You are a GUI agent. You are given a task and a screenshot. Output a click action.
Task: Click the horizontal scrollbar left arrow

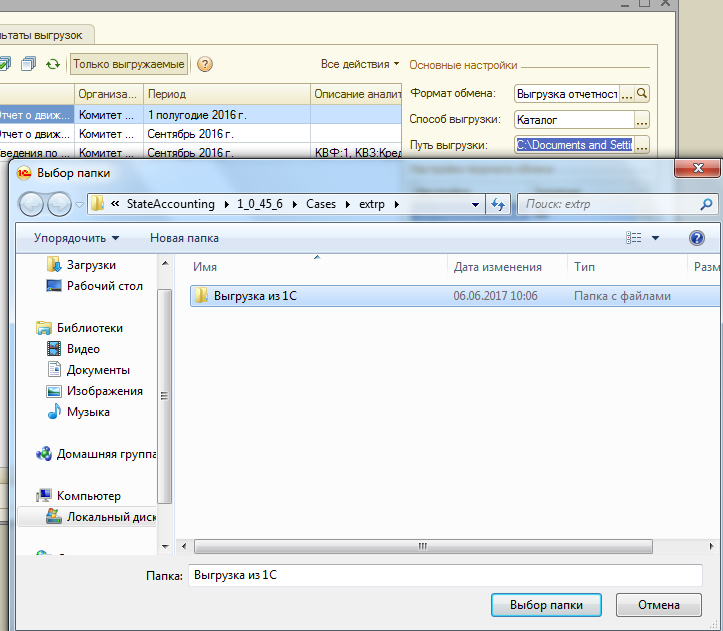(184, 547)
